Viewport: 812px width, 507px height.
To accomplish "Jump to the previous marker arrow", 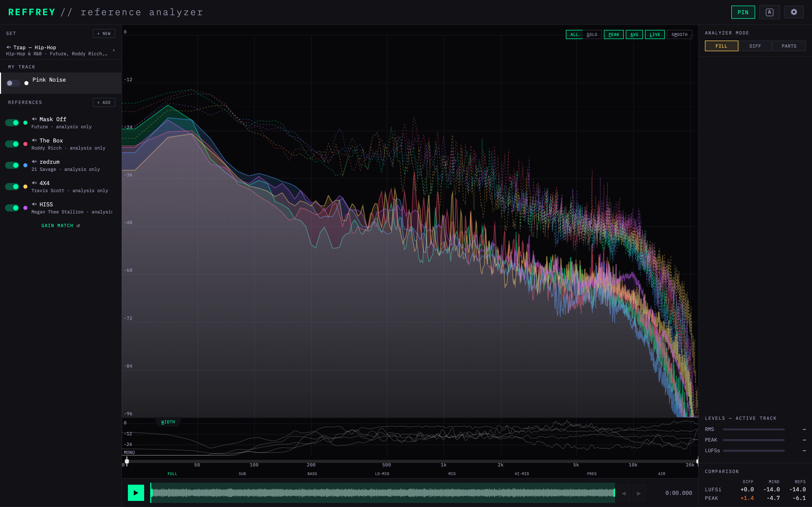I will 624,493.
